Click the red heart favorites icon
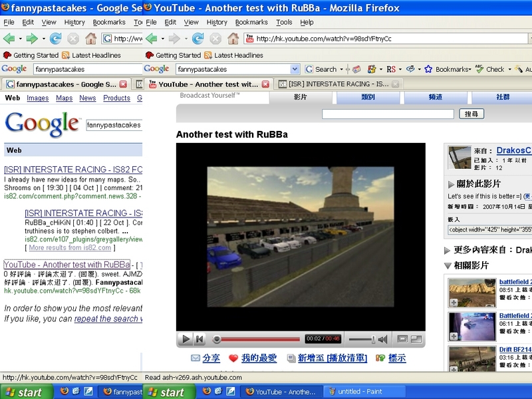Viewport: 532px width, 399px height. (233, 358)
